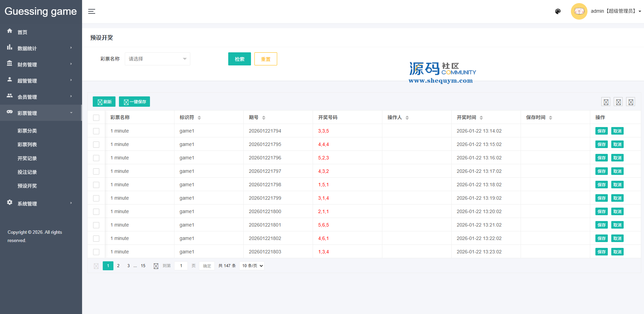This screenshot has width=644, height=314.
Task: Check the row for period 202601221798
Action: [96, 185]
